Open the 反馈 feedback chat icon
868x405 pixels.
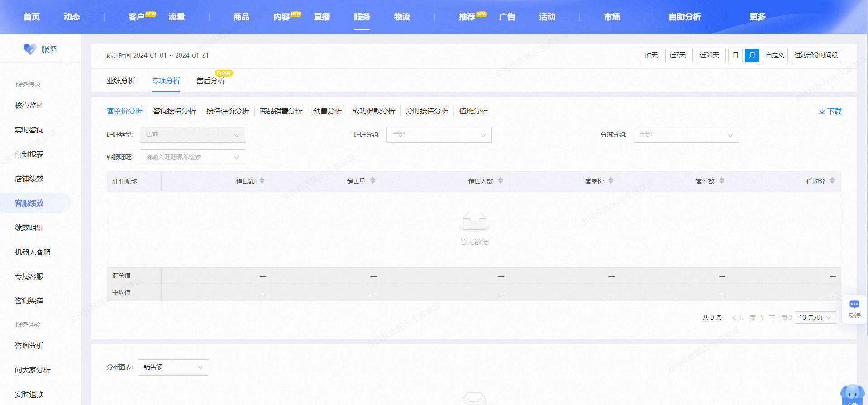(854, 309)
